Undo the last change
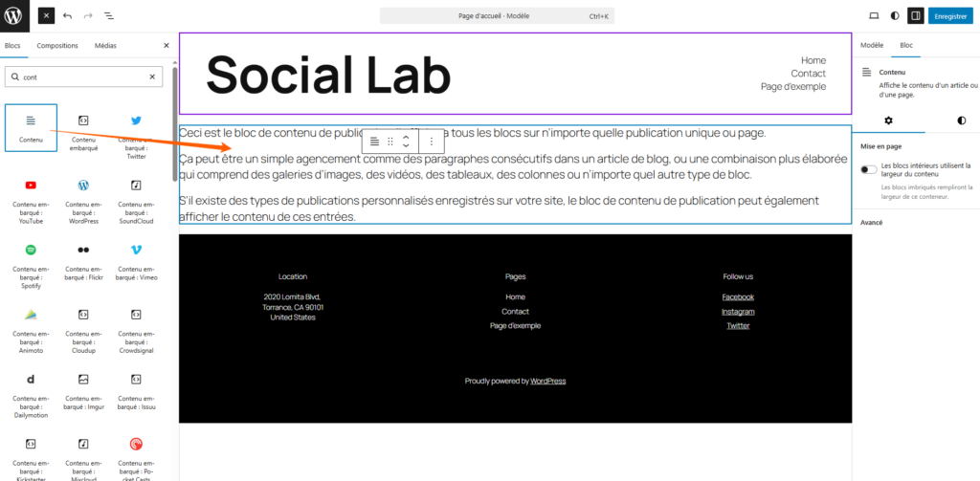 [x=68, y=15]
